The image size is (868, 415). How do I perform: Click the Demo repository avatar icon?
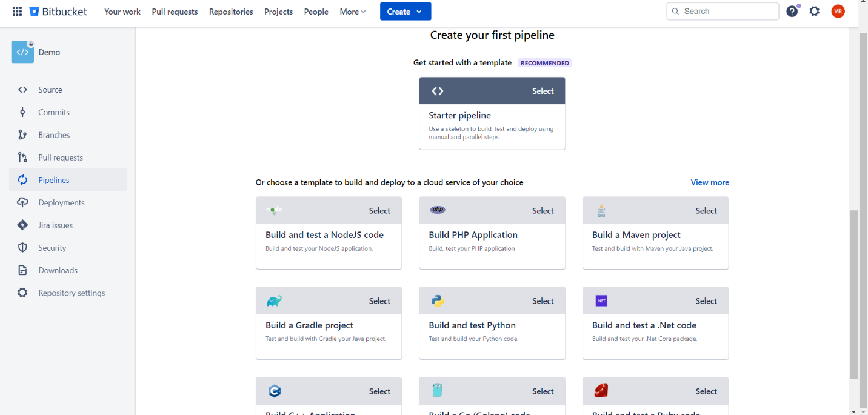click(22, 52)
